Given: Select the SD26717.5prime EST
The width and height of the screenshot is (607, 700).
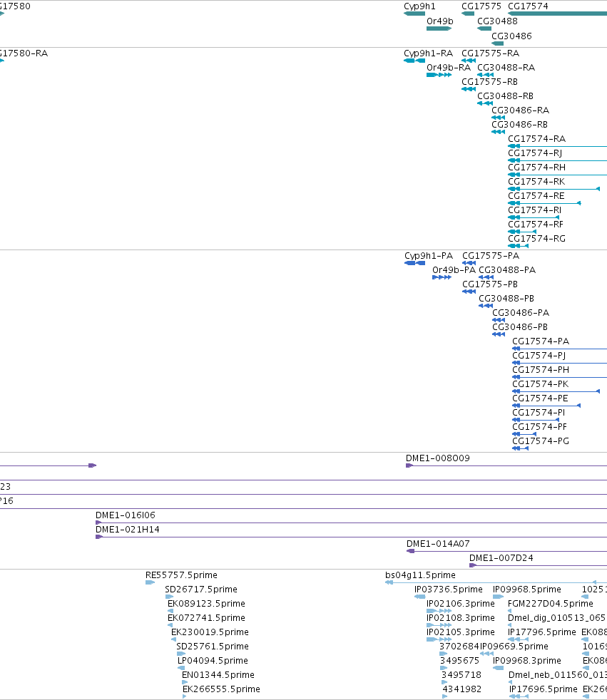Looking at the screenshot, I should pyautogui.click(x=169, y=597).
